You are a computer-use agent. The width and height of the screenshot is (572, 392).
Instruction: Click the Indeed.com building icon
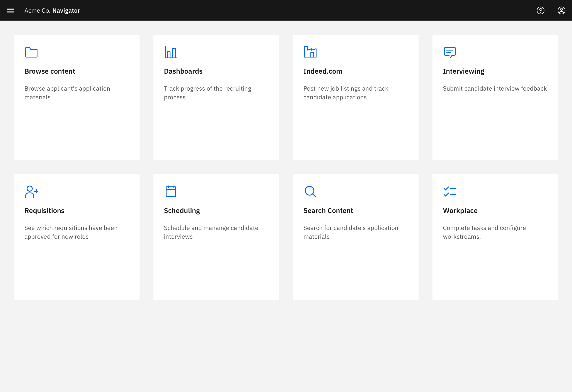[x=310, y=52]
